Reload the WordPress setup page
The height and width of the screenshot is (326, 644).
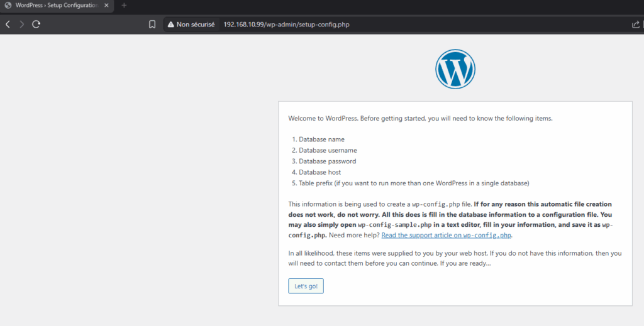pyautogui.click(x=36, y=24)
